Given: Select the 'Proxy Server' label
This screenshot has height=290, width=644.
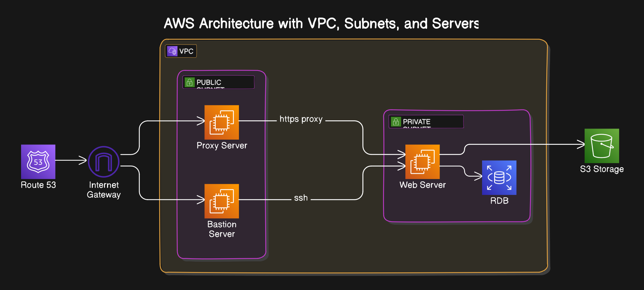Looking at the screenshot, I should pyautogui.click(x=222, y=146).
